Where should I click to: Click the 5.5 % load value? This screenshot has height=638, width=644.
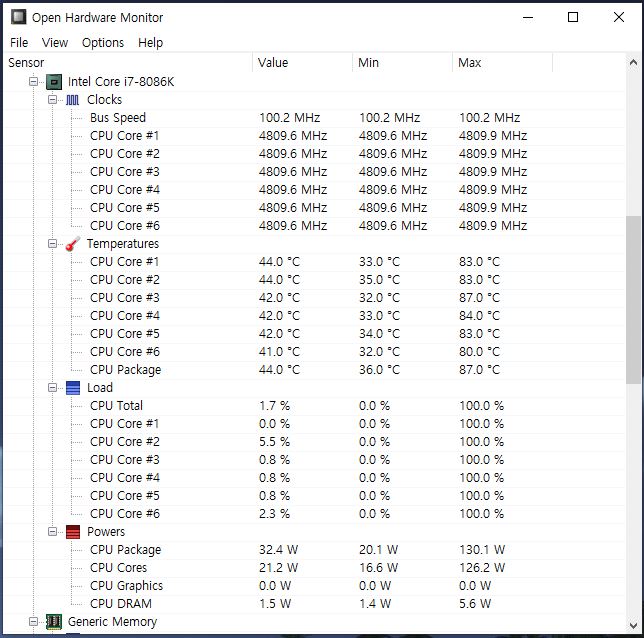[274, 442]
